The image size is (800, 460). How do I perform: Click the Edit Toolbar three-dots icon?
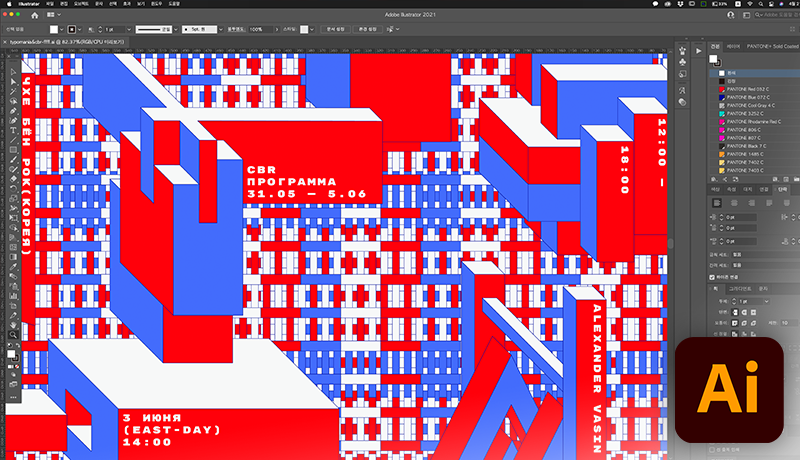tap(13, 397)
